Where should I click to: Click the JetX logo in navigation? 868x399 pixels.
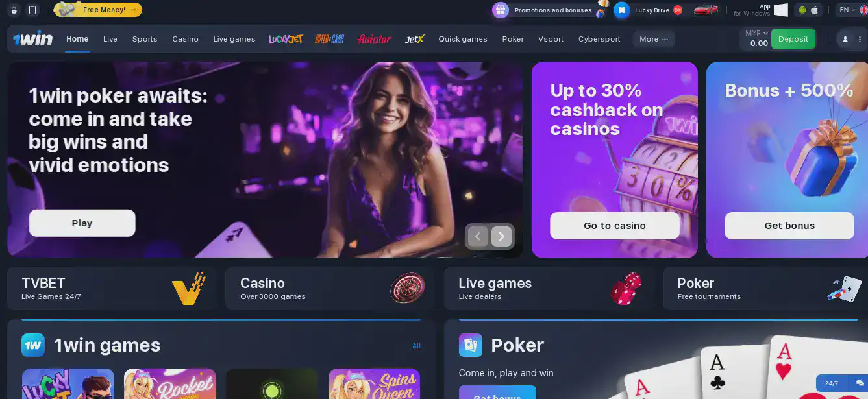[414, 39]
